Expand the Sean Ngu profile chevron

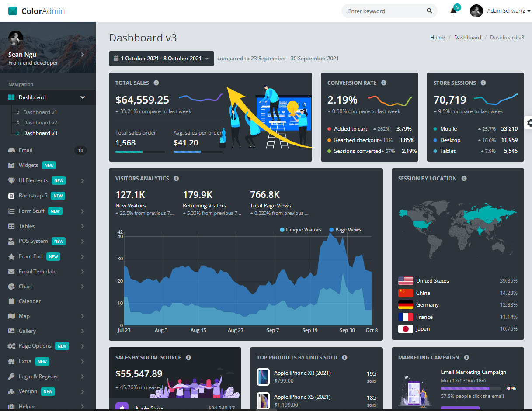click(82, 55)
